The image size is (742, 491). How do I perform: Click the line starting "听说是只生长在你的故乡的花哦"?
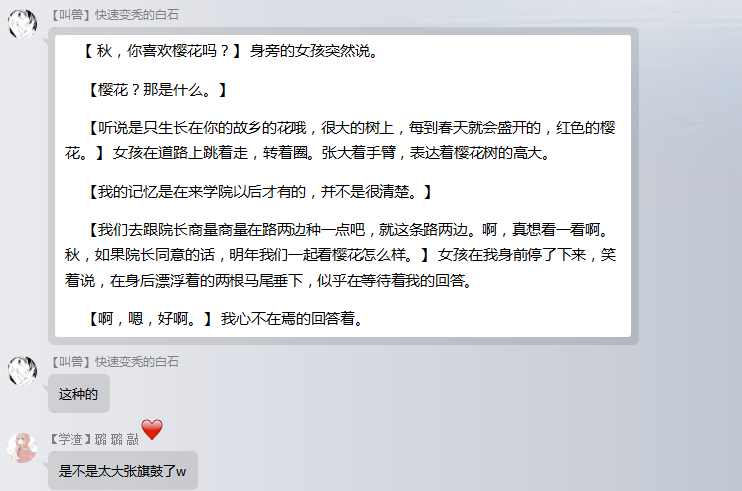[x=351, y=128]
